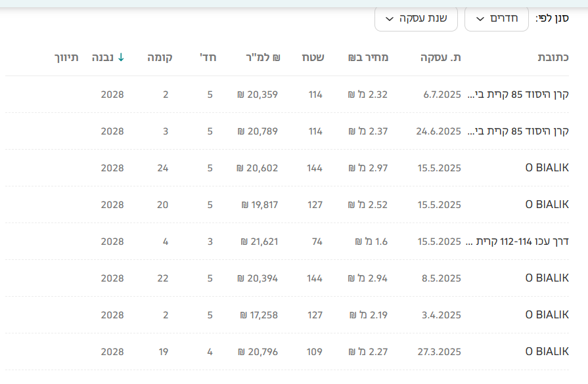This screenshot has height=384, width=588.
Task: Click the green sort arrow beside נבנה
Action: tap(121, 57)
